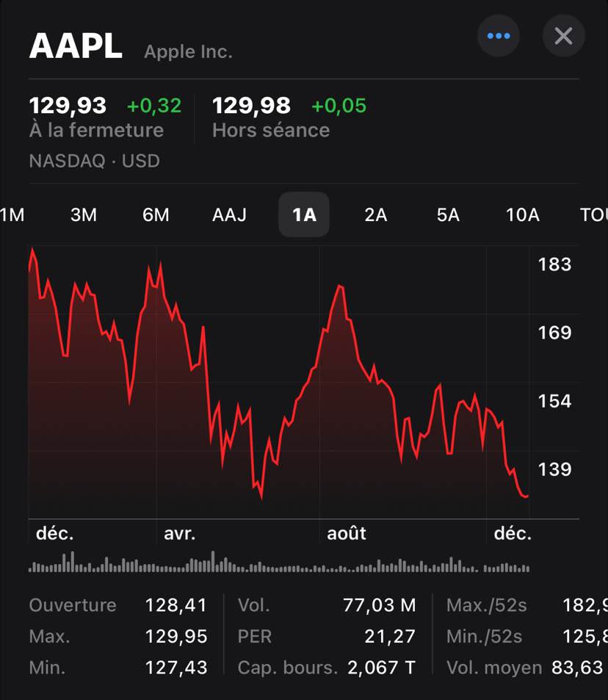Switch to the 6M chart range

click(156, 214)
